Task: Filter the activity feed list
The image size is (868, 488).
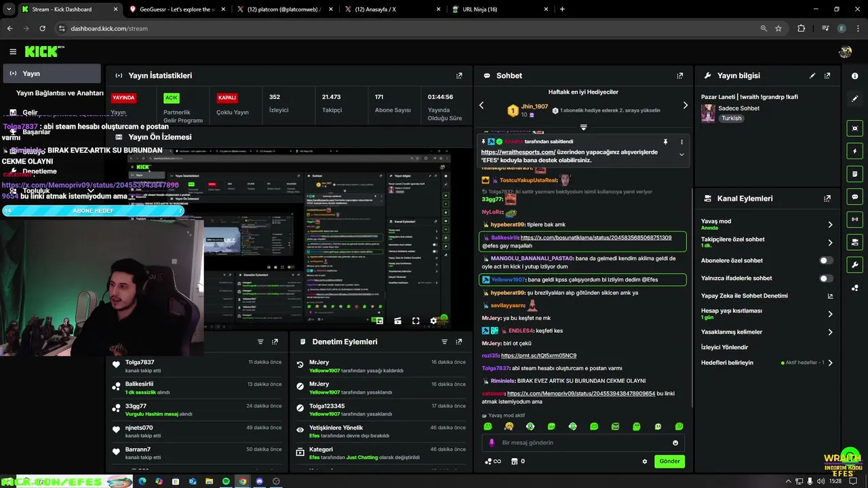Action: [x=260, y=342]
